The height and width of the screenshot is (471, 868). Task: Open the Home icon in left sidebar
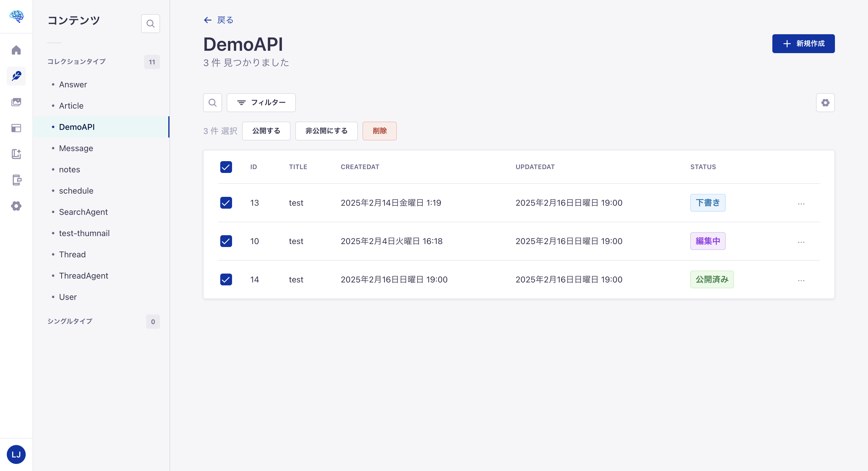pos(16,50)
